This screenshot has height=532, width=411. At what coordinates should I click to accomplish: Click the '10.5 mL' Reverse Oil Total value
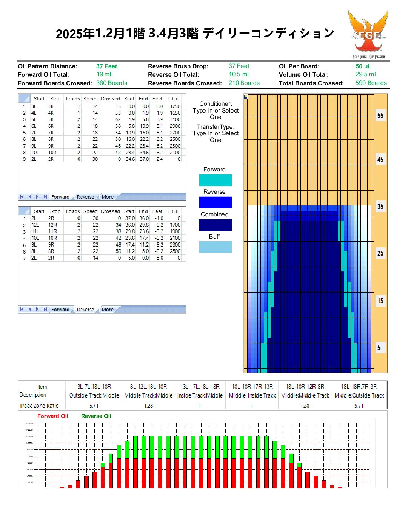pos(239,74)
